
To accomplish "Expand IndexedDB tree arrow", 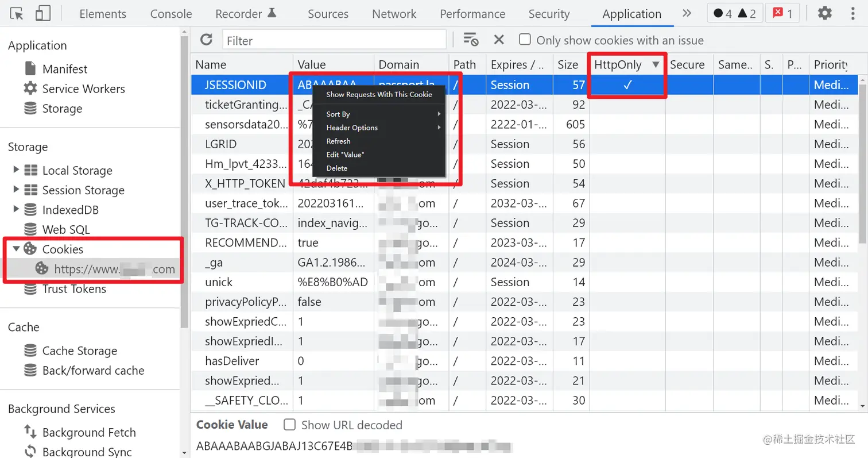I will (x=15, y=210).
